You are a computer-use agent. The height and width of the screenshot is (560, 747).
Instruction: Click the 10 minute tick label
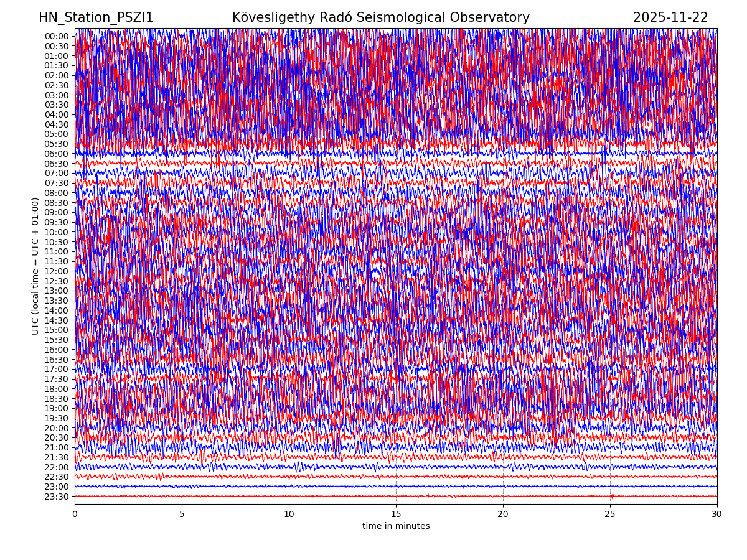(x=289, y=515)
